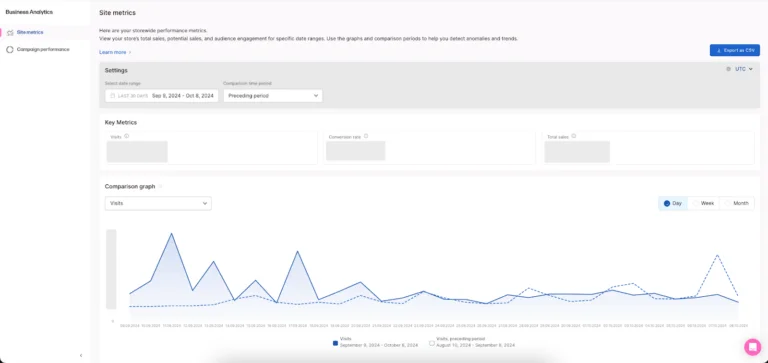The width and height of the screenshot is (768, 363).
Task: Collapse the sidebar with the arrow
Action: pos(81,356)
